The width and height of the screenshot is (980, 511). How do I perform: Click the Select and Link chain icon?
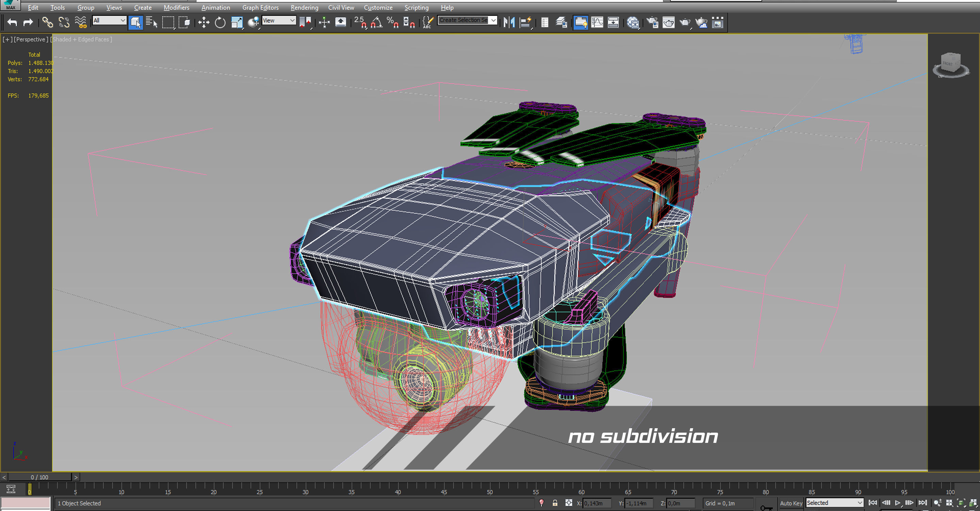[x=47, y=22]
